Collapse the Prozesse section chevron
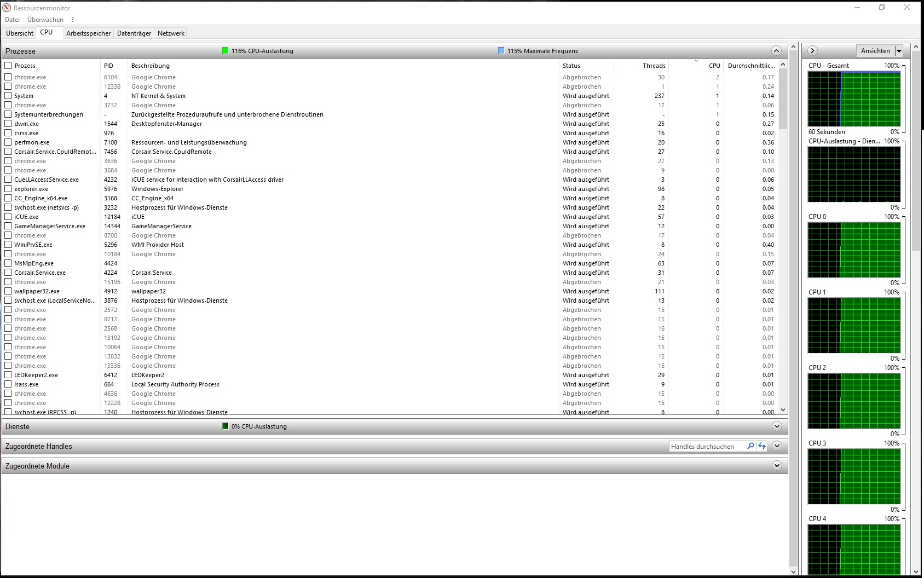This screenshot has width=924, height=578. click(776, 50)
